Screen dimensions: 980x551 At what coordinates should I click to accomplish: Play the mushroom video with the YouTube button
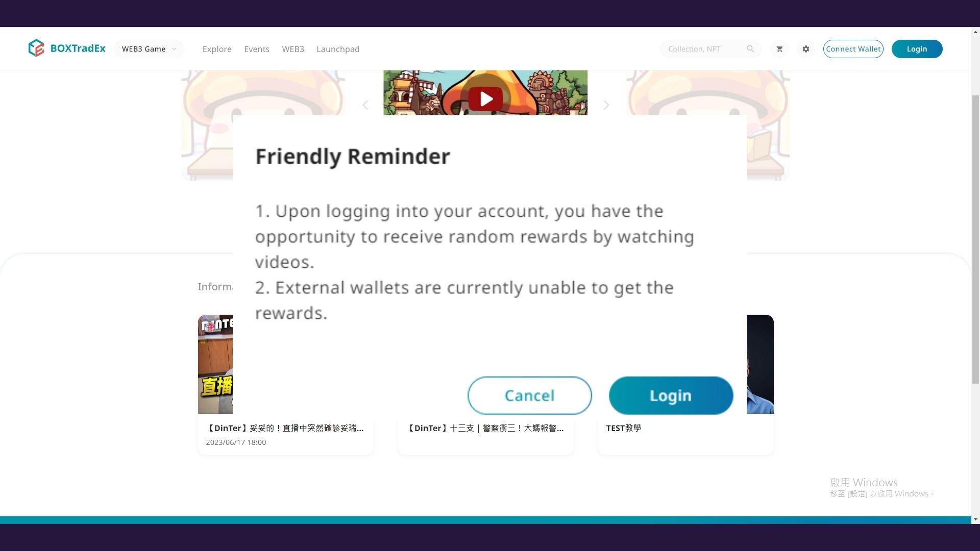click(485, 98)
